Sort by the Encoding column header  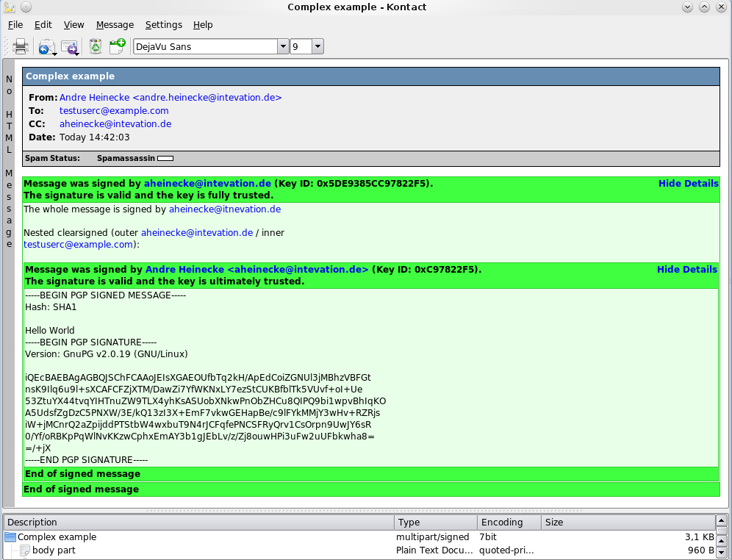(x=501, y=523)
